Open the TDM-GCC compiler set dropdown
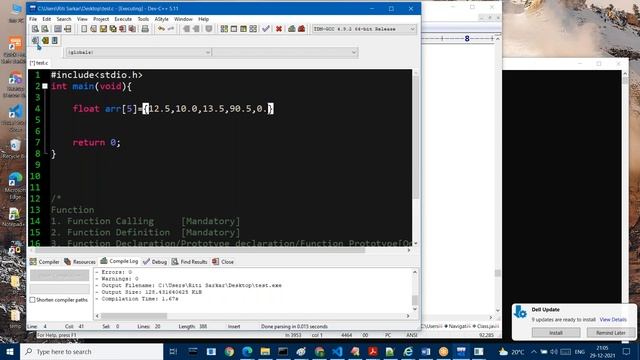 click(x=364, y=29)
